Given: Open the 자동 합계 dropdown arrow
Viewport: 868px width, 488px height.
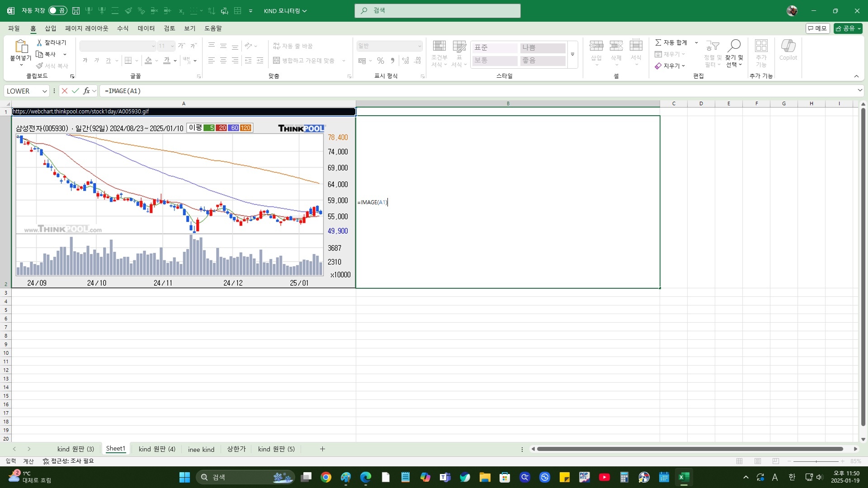Looking at the screenshot, I should click(696, 42).
